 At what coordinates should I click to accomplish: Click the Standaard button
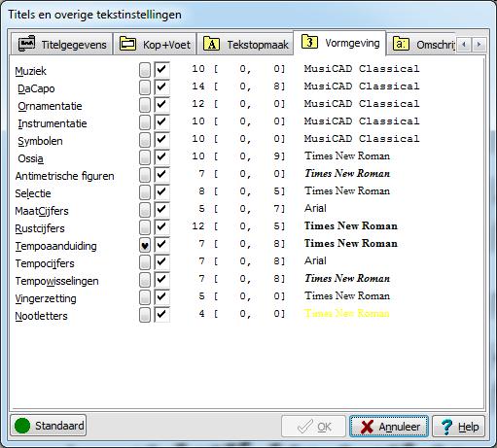tap(49, 426)
